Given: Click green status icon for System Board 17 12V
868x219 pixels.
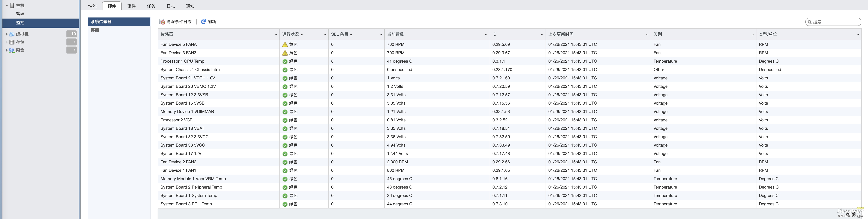Looking at the screenshot, I should (x=285, y=154).
